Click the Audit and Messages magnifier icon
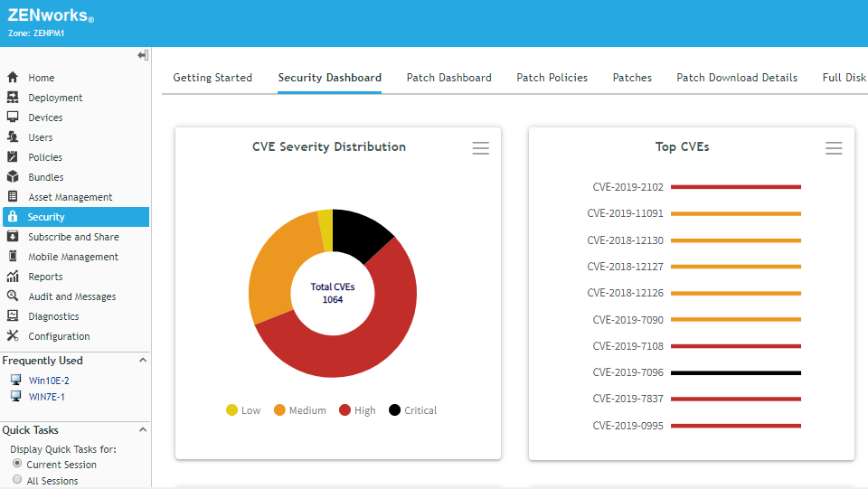This screenshot has height=489, width=868. (13, 296)
